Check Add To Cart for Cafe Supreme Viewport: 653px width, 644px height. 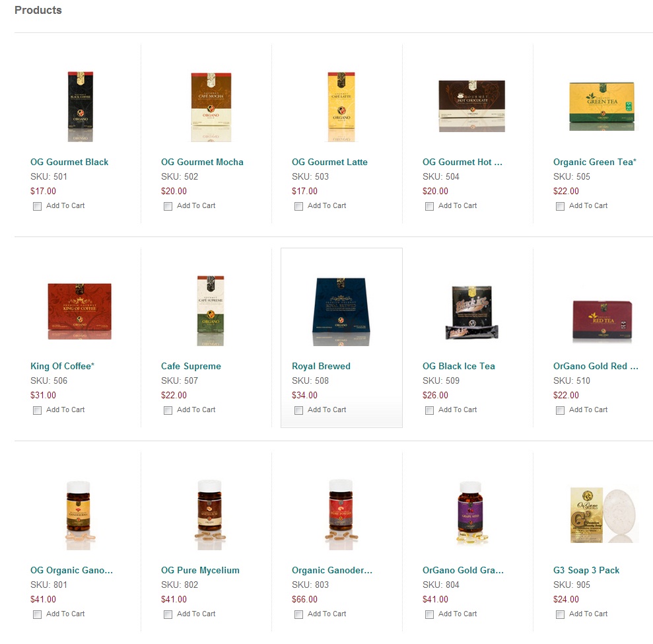tap(168, 410)
